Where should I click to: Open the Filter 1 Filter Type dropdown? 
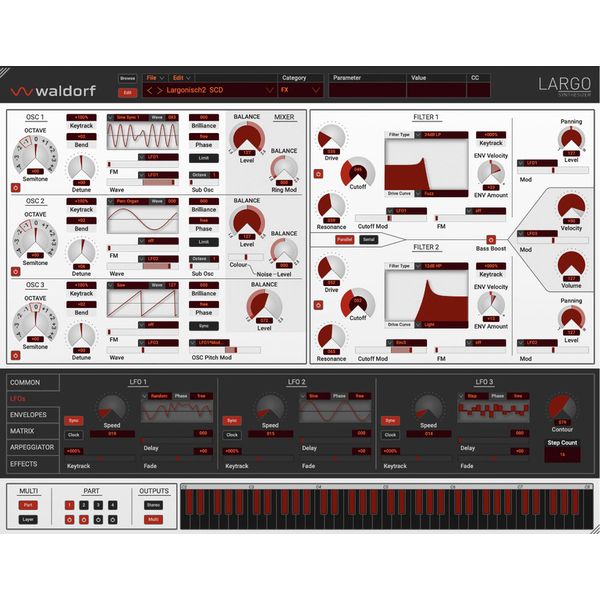[430, 133]
